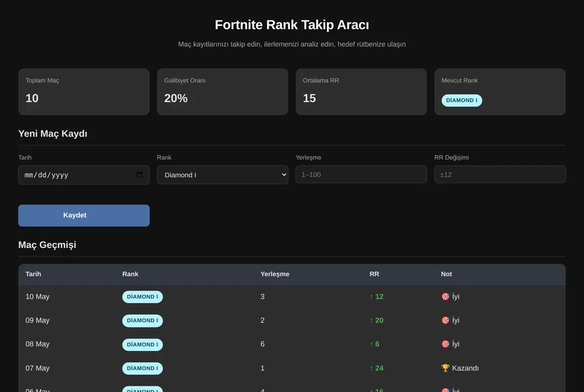Click the target emoji in 10 May row
Image resolution: width=584 pixels, height=392 pixels.
point(445,297)
